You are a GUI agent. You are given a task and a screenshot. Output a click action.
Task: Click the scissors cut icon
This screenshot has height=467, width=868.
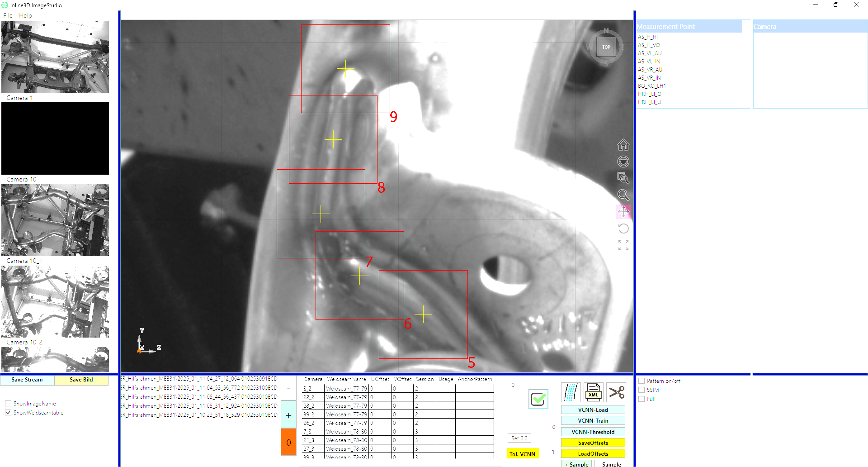pyautogui.click(x=616, y=392)
